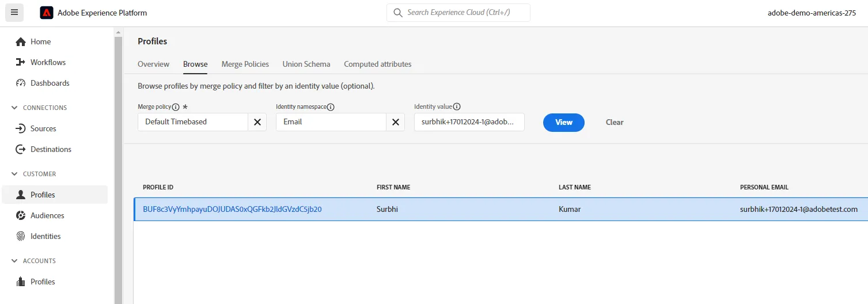This screenshot has width=868, height=304.
Task: Click the Identity value input field
Action: click(x=469, y=122)
